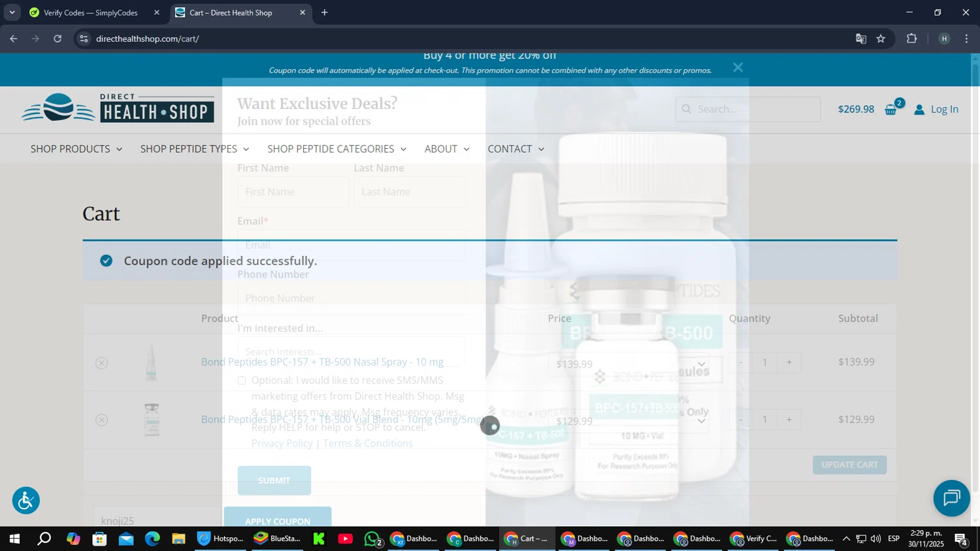The image size is (980, 551).
Task: Reload the current page
Action: 57,39
